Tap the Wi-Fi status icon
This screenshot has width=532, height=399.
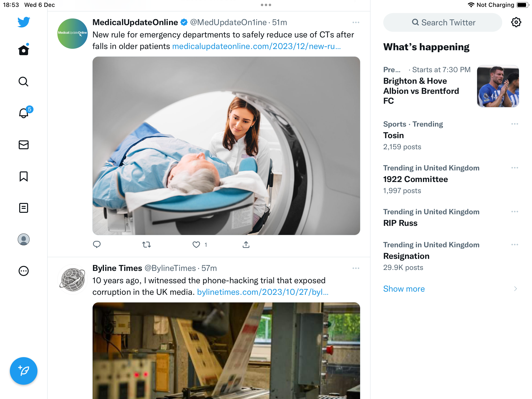pos(471,5)
